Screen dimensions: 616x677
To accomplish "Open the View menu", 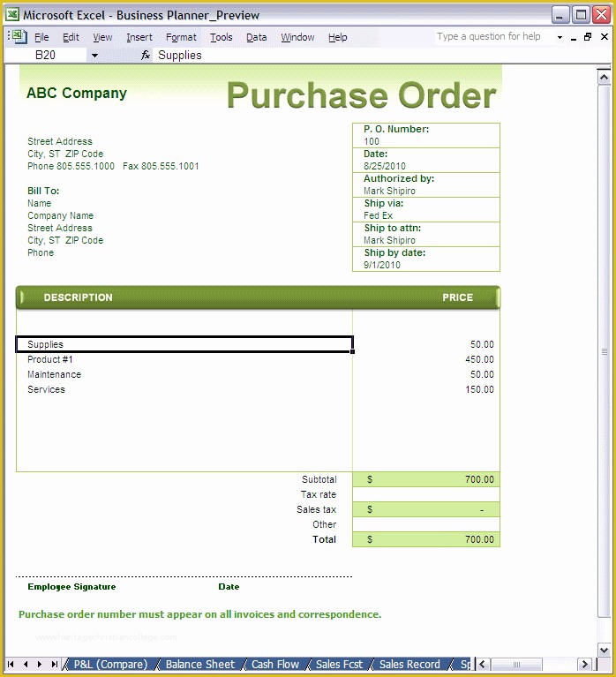I will (102, 37).
